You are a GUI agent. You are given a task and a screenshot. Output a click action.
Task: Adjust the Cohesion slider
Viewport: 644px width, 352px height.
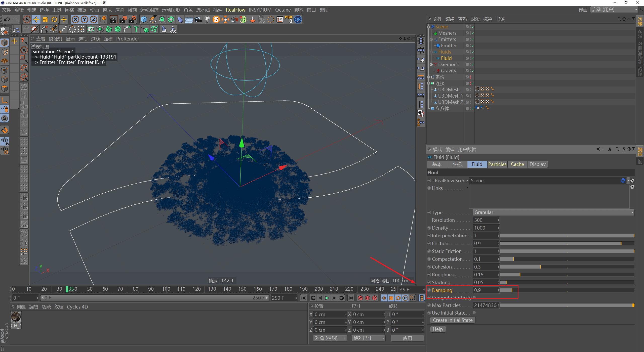point(540,267)
